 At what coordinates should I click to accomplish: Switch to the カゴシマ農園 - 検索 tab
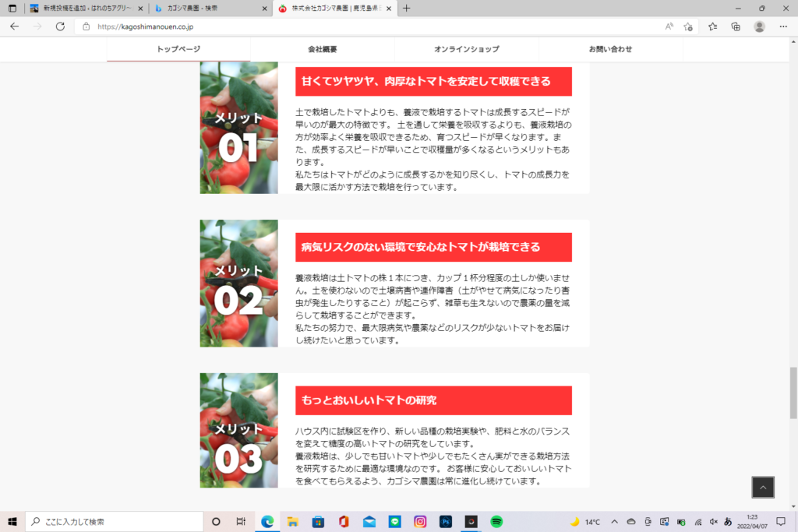[x=211, y=8]
